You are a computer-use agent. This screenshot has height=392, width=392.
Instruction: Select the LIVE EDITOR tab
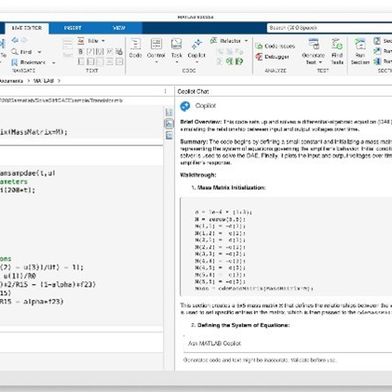click(27, 28)
